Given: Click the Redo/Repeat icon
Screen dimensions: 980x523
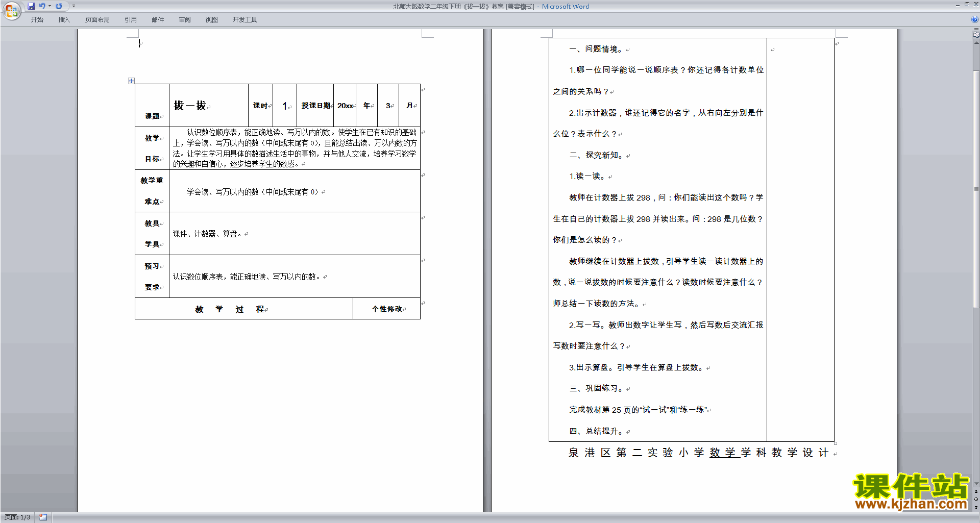Looking at the screenshot, I should [x=59, y=6].
